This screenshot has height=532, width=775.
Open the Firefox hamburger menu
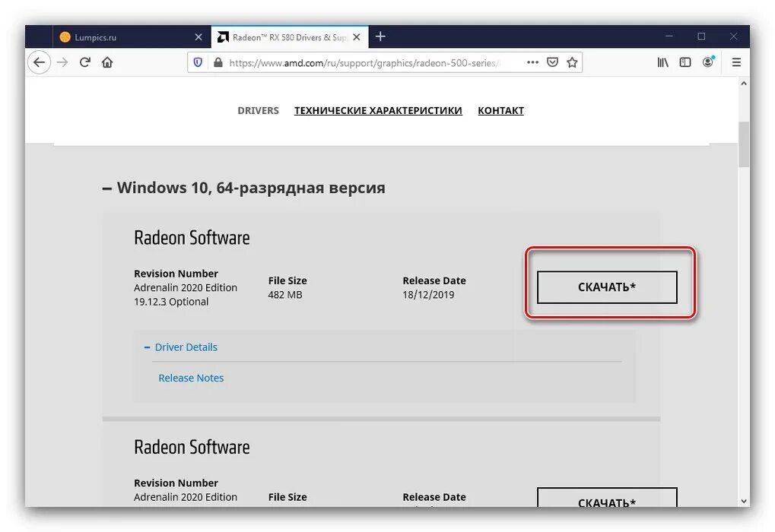(x=736, y=62)
